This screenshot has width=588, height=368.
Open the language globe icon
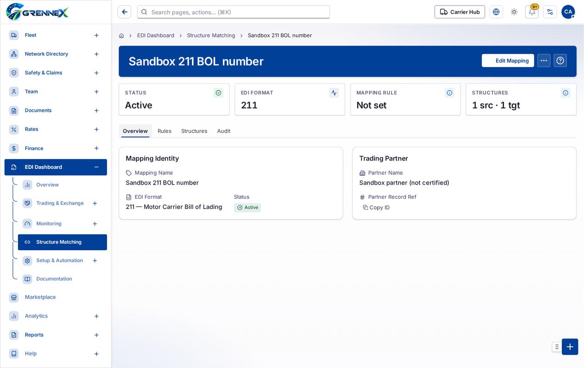[x=496, y=12]
